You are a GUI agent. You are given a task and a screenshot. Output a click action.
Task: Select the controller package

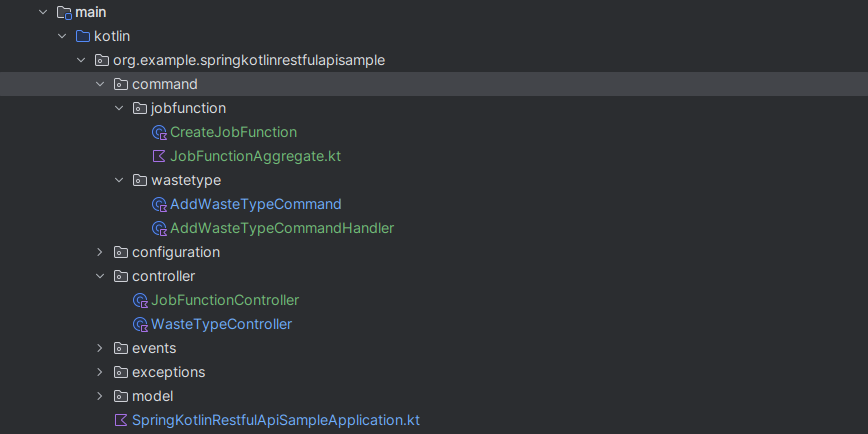tap(163, 276)
